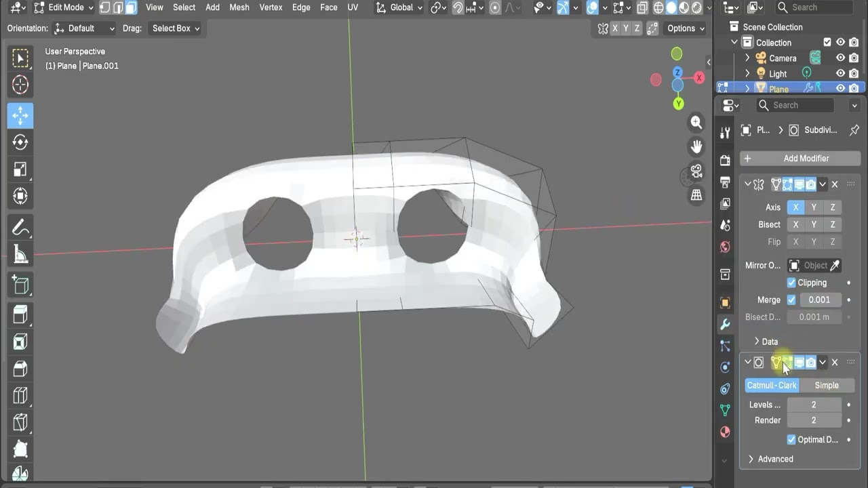This screenshot has width=868, height=488.
Task: Switch to vertex select mode
Action: coord(105,7)
